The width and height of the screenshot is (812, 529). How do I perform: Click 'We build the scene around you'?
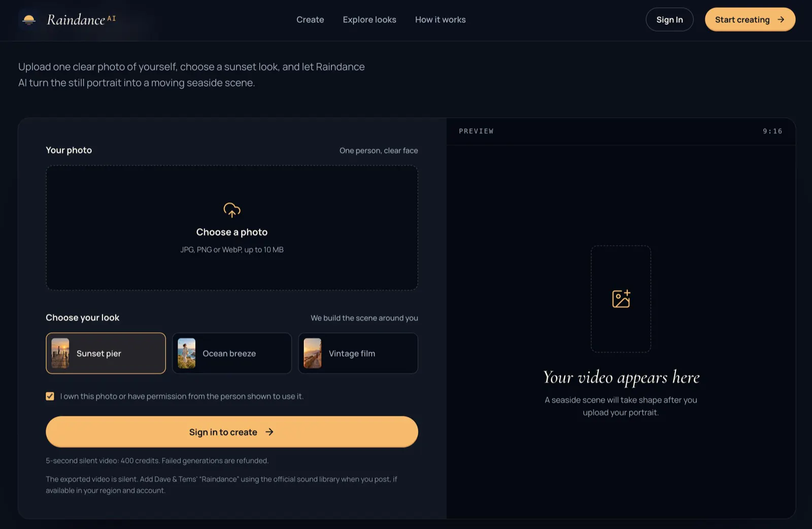tap(364, 318)
